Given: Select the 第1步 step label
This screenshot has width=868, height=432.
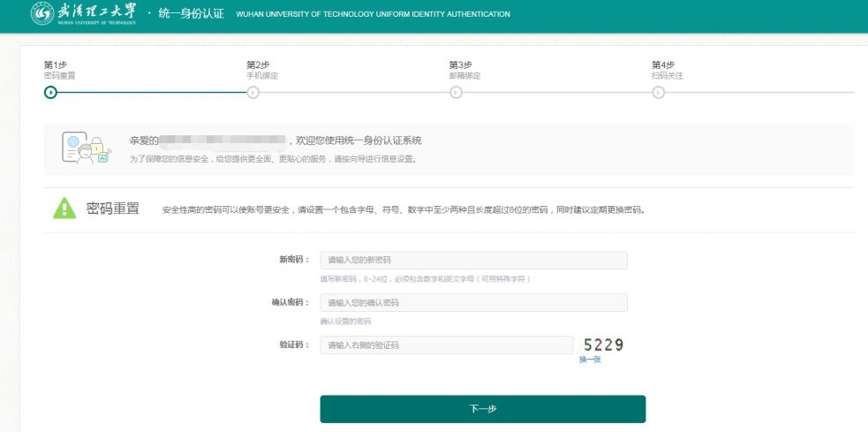Looking at the screenshot, I should pyautogui.click(x=56, y=64).
